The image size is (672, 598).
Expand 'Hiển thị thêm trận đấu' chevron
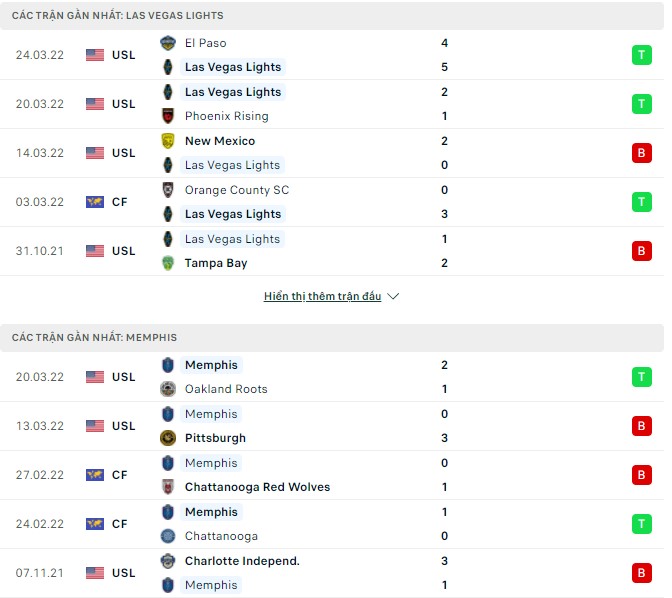pyautogui.click(x=393, y=297)
